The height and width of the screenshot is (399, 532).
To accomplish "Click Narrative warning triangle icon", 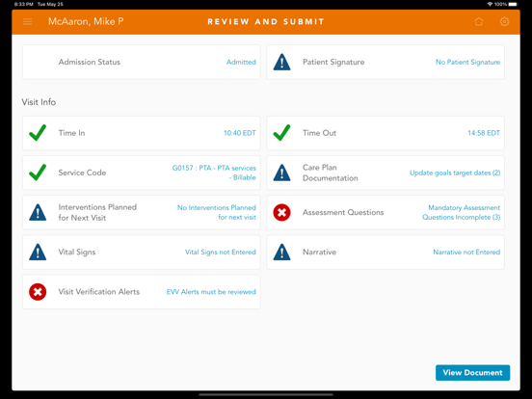I will click(282, 253).
